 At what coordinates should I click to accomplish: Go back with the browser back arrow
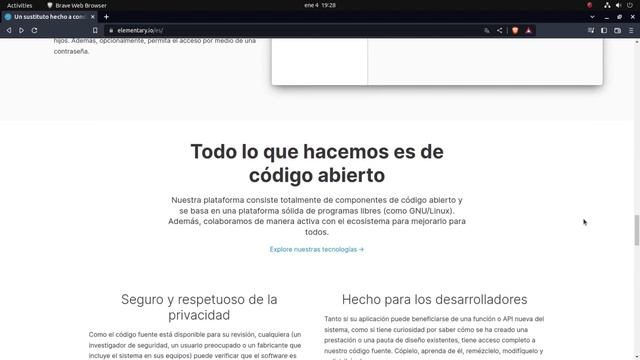pyautogui.click(x=9, y=30)
